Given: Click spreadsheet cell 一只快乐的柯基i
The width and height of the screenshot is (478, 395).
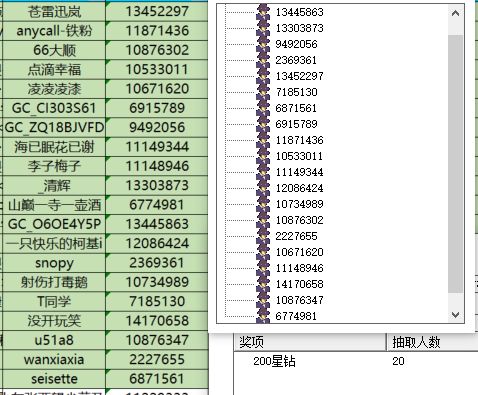Looking at the screenshot, I should point(54,244).
